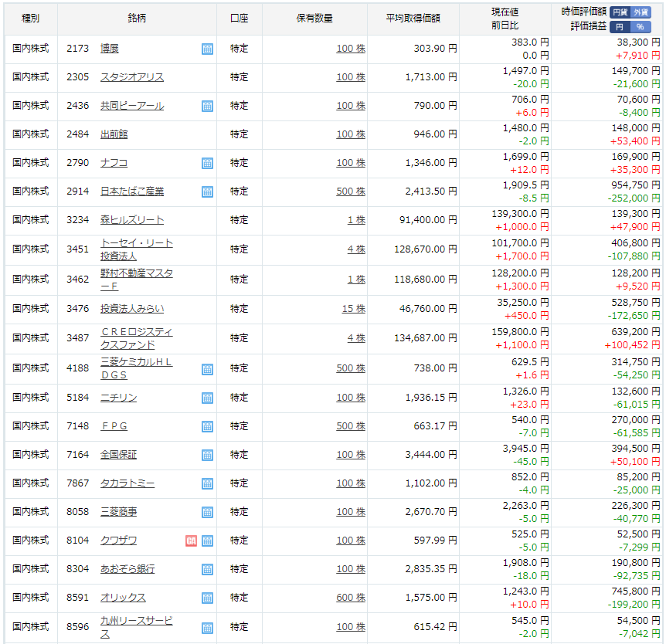Open the 森ヒルズリート stock link

point(132,220)
